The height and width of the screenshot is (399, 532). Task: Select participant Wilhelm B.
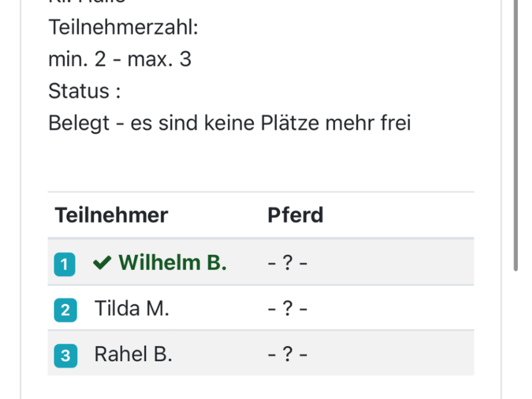click(172, 262)
